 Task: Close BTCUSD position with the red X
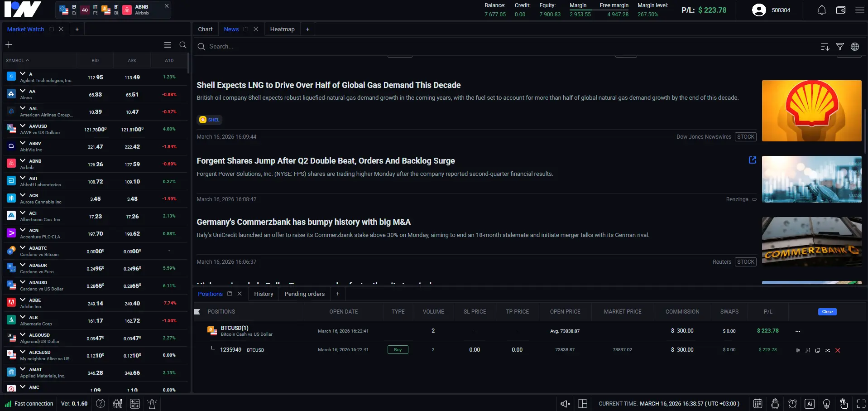click(837, 350)
